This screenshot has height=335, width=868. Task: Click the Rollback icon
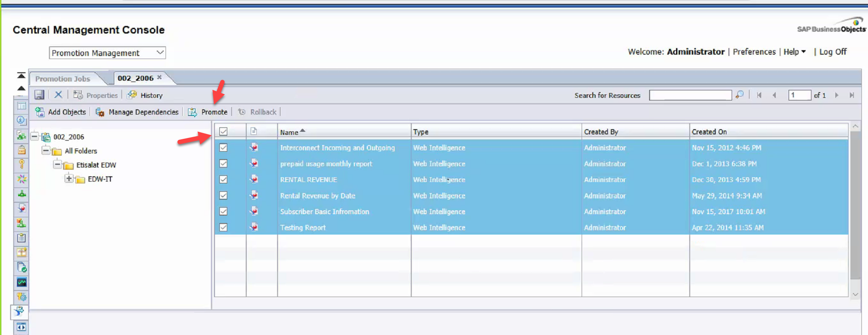coord(242,112)
